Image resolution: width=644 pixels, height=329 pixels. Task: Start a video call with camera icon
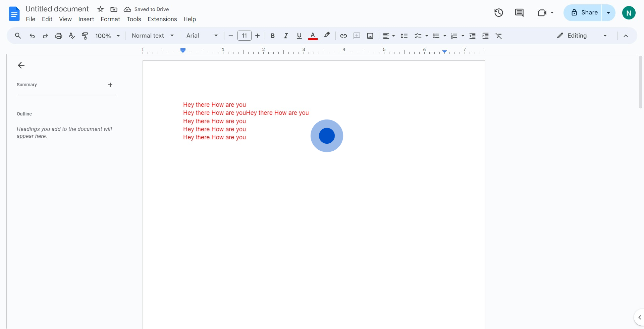tap(542, 13)
